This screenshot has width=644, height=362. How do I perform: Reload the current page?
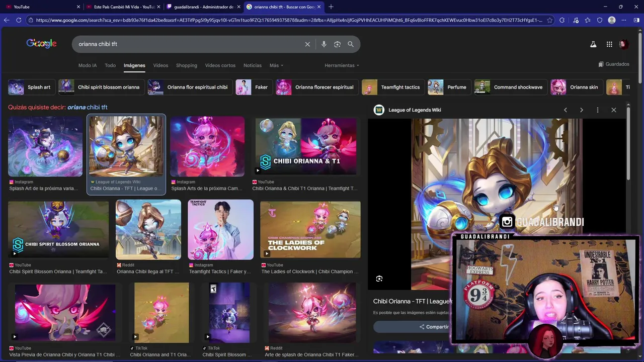[19, 20]
